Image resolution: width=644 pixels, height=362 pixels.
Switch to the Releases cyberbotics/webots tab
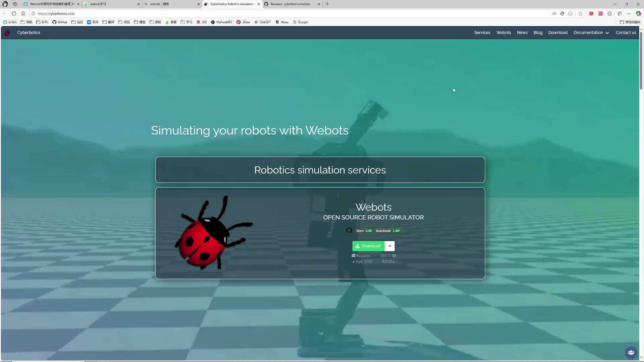click(x=290, y=4)
